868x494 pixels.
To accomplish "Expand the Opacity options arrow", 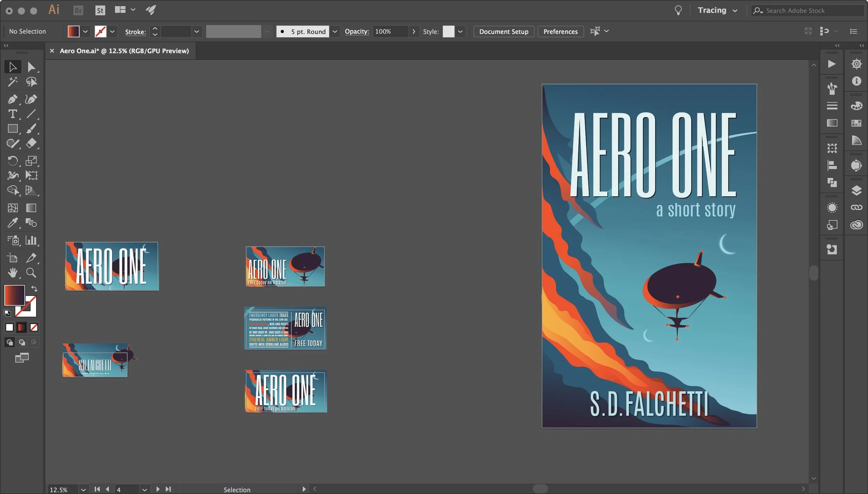I will click(x=414, y=32).
